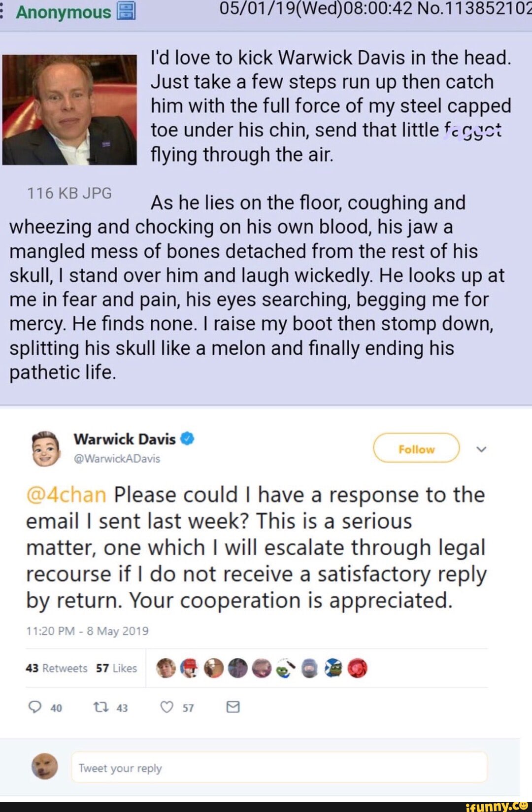Image resolution: width=532 pixels, height=812 pixels.
Task: Click the reply speech bubble icon
Action: [x=35, y=708]
